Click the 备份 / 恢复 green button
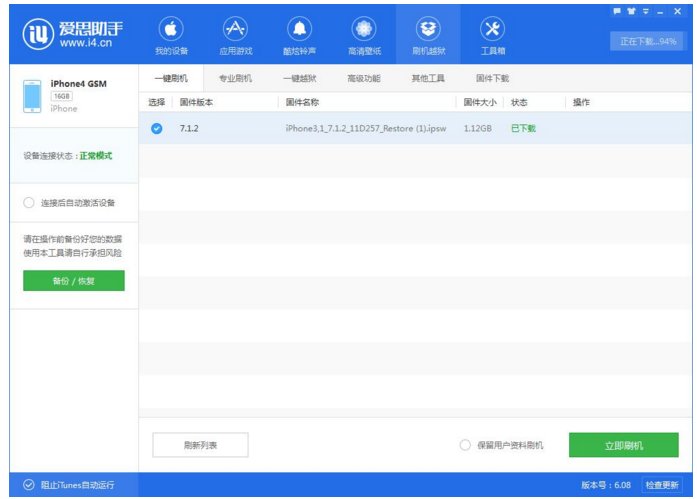697x499 pixels. point(74,281)
